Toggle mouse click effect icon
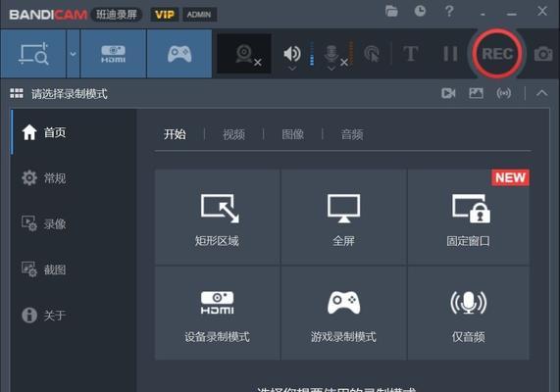Viewport: 560px width, 392px height. [372, 54]
